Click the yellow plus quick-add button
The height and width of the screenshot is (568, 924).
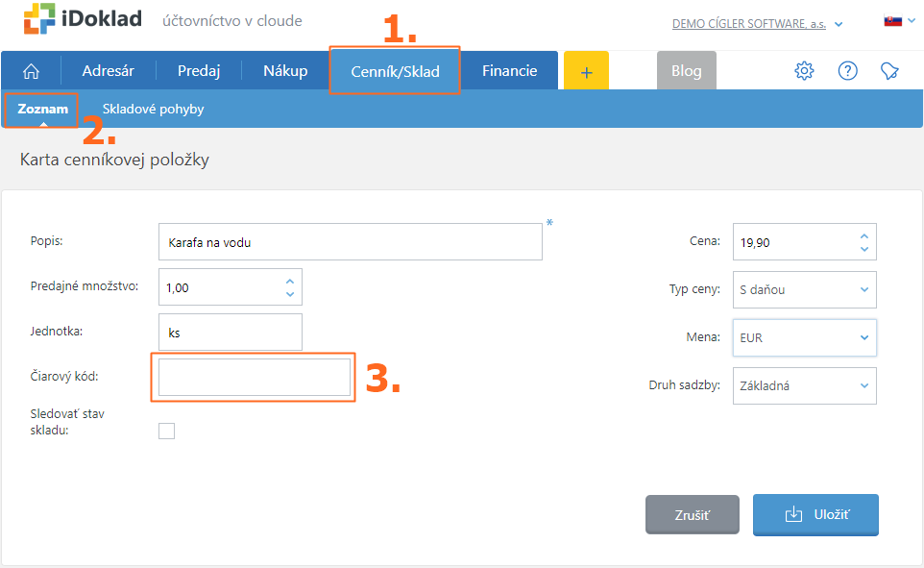[586, 71]
